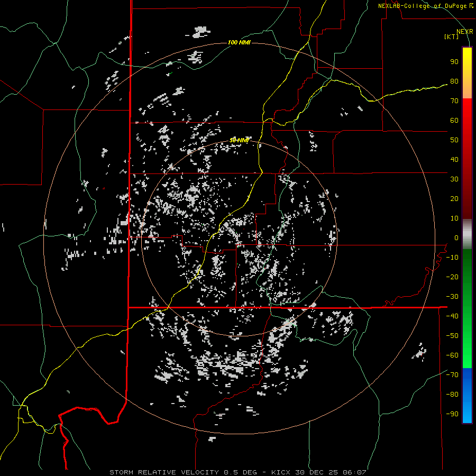476x476 pixels.
Task: Click the 50 value on the velocity scale
Action: (x=454, y=140)
